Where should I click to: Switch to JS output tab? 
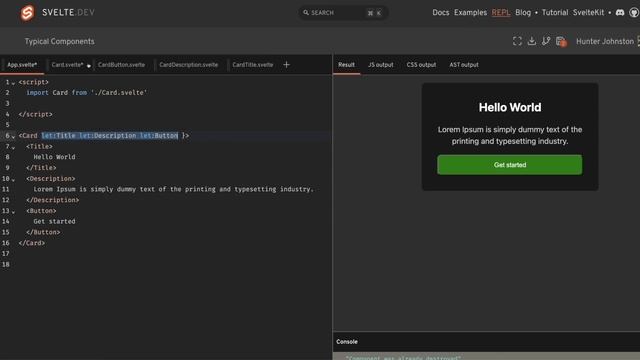(x=381, y=64)
